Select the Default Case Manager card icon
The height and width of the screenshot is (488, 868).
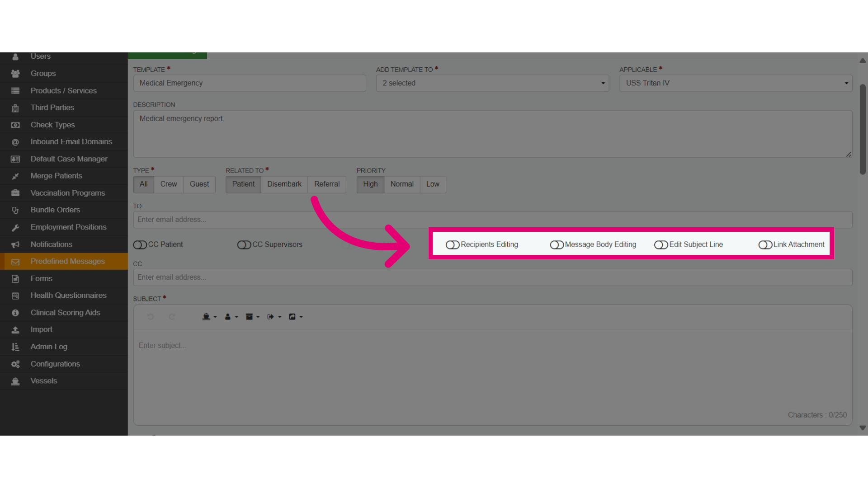click(x=15, y=159)
